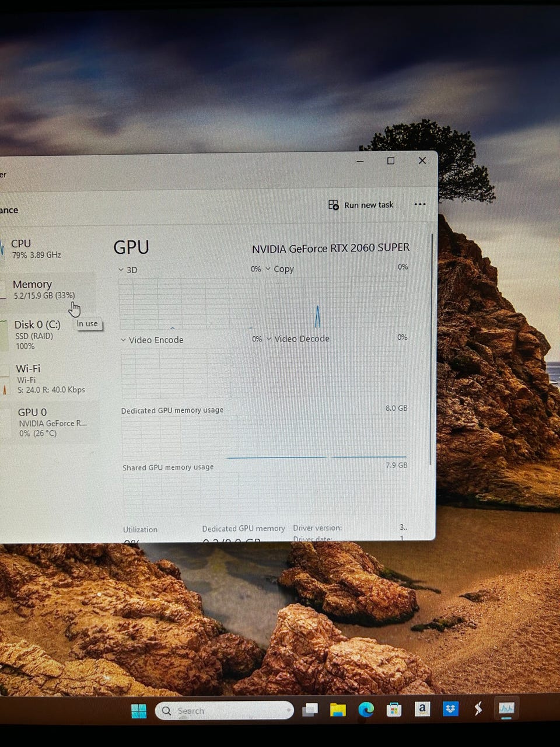Click the Dedicated GPU memory stat label
The image size is (560, 747).
coord(243,528)
